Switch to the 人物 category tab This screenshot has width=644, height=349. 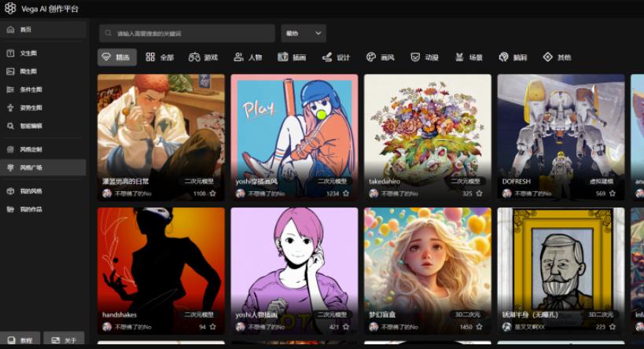248,57
